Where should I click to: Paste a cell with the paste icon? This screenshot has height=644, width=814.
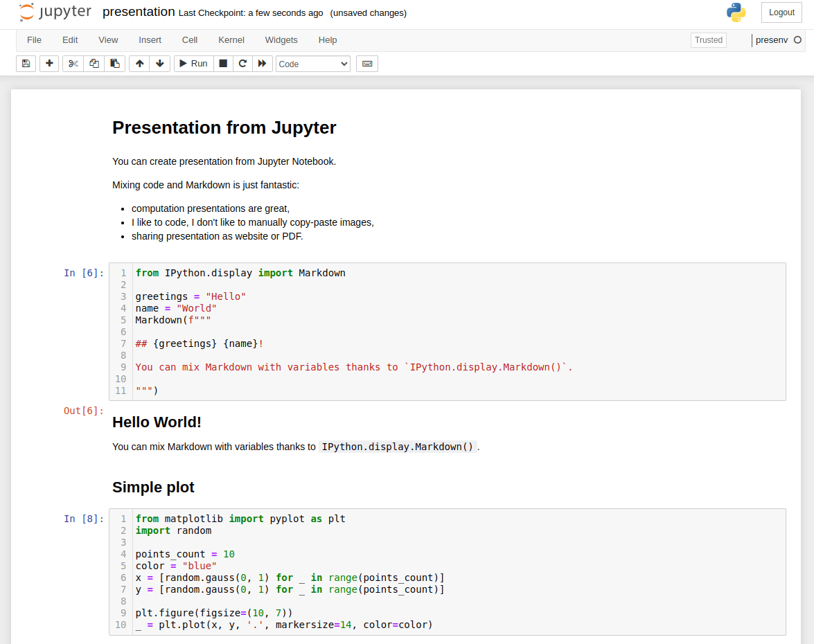114,63
